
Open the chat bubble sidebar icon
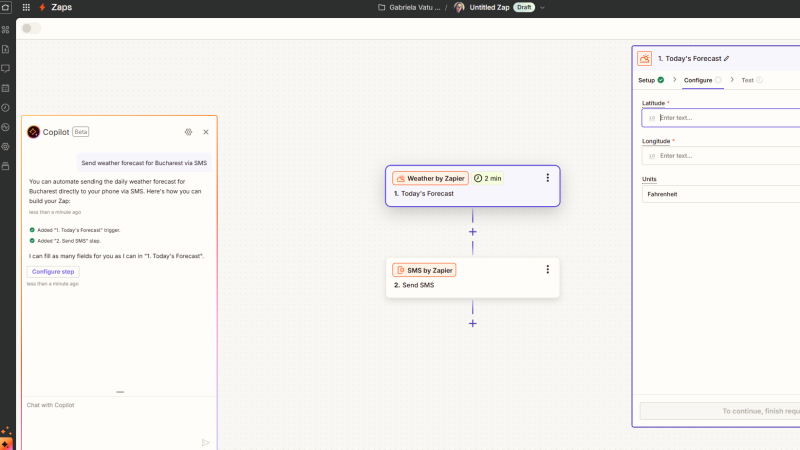[6, 69]
